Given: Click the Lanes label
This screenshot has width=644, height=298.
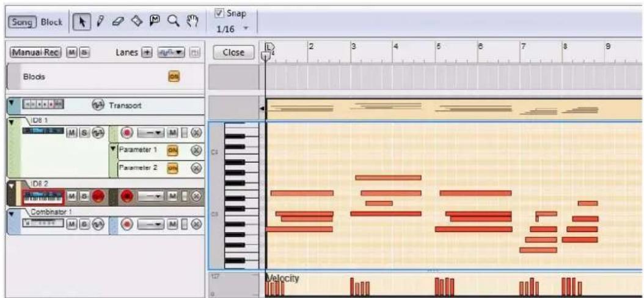Looking at the screenshot, I should click(x=127, y=53).
